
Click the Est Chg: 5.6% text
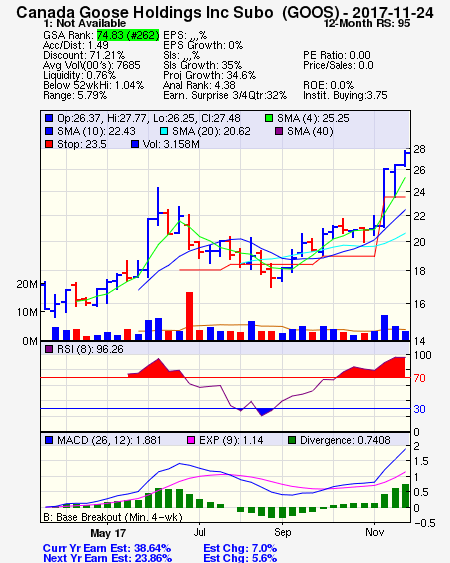click(240, 558)
